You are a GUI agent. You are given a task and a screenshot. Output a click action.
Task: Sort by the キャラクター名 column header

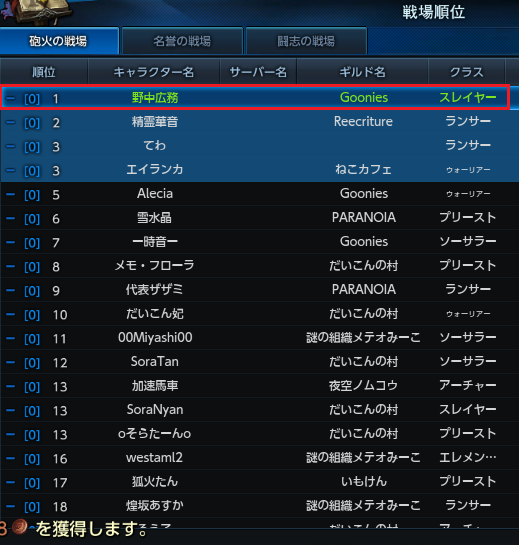[154, 72]
